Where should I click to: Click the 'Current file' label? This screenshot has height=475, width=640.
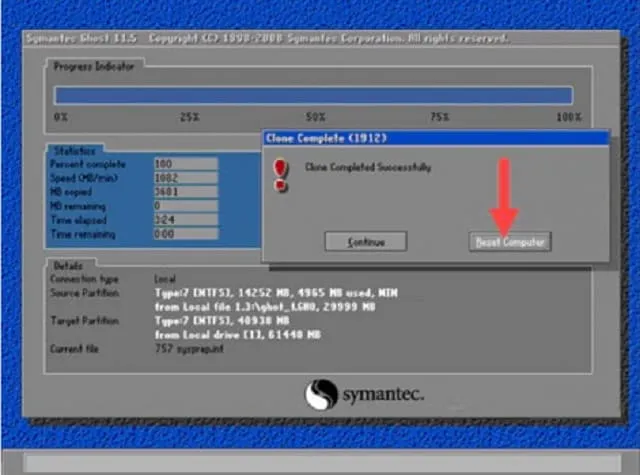click(74, 349)
